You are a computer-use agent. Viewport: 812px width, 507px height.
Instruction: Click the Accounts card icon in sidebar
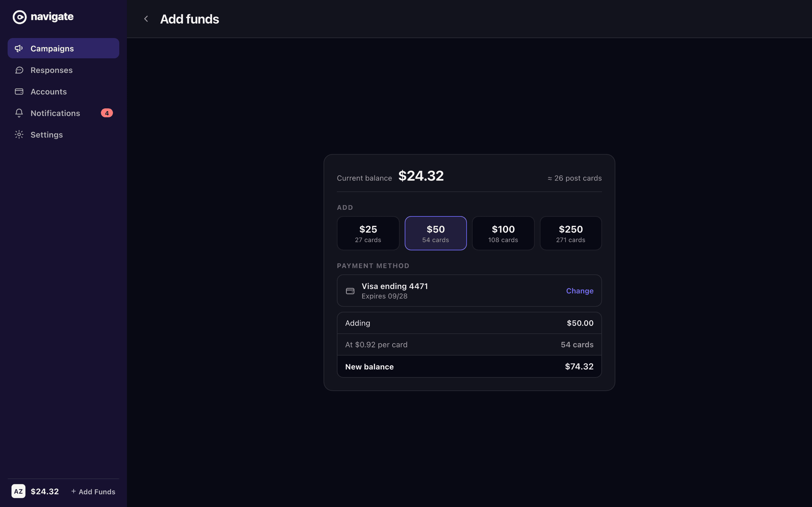tap(19, 92)
